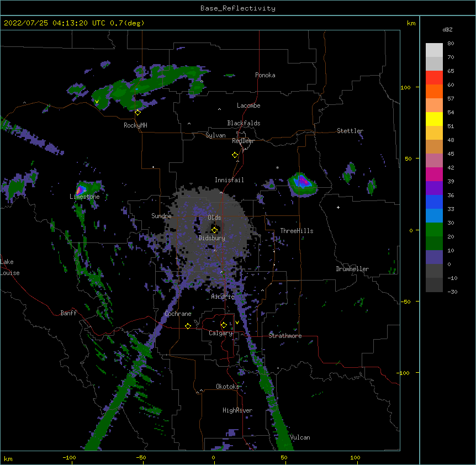This screenshot has width=476, height=465.
Task: Click the Lacombe city label
Action: 248,105
